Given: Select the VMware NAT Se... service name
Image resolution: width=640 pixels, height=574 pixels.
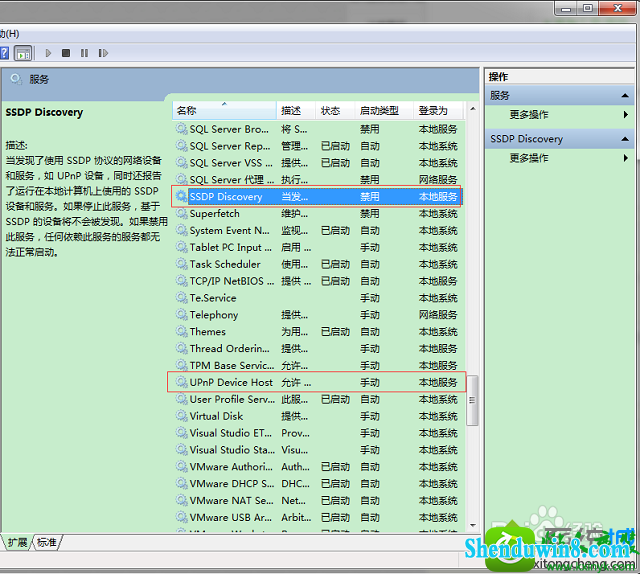Looking at the screenshot, I should point(231,500).
